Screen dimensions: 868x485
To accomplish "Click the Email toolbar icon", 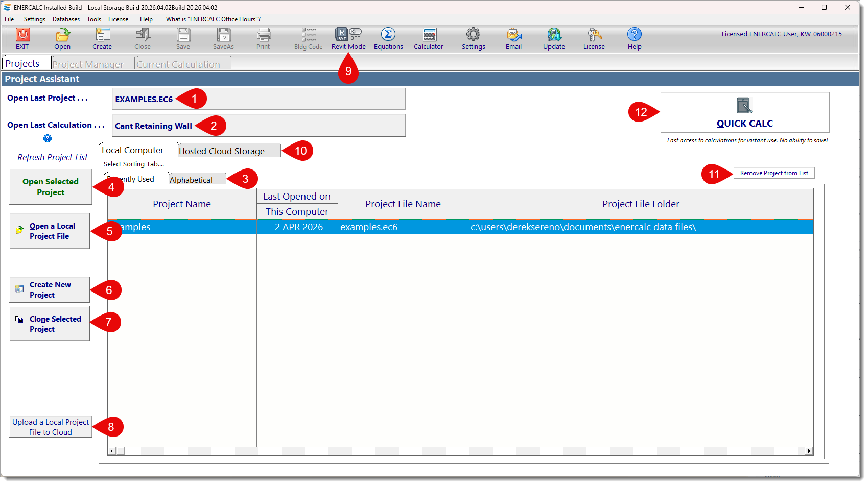I will click(x=514, y=34).
